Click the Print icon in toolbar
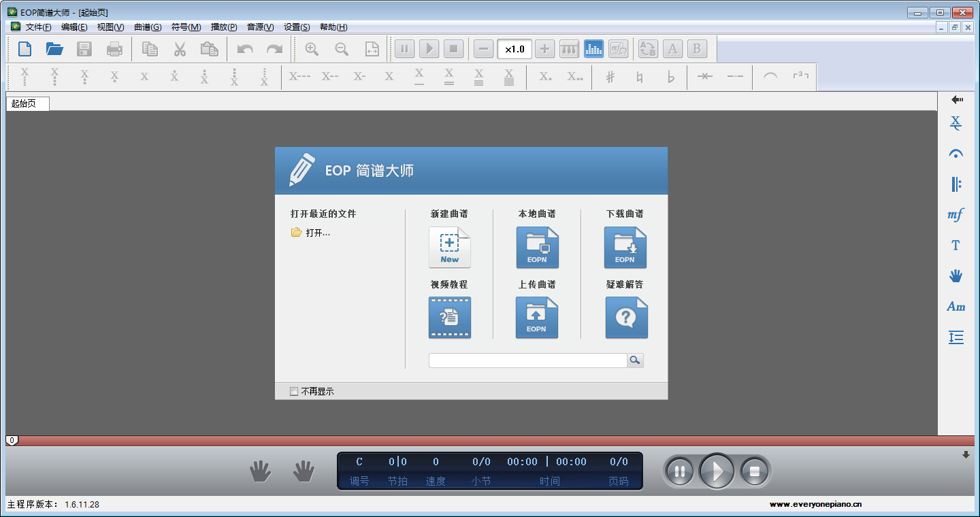Image resolution: width=980 pixels, height=517 pixels. tap(114, 49)
